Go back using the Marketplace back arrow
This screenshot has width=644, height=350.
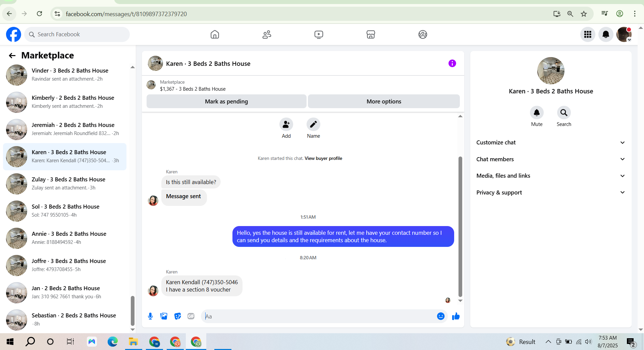tap(12, 55)
